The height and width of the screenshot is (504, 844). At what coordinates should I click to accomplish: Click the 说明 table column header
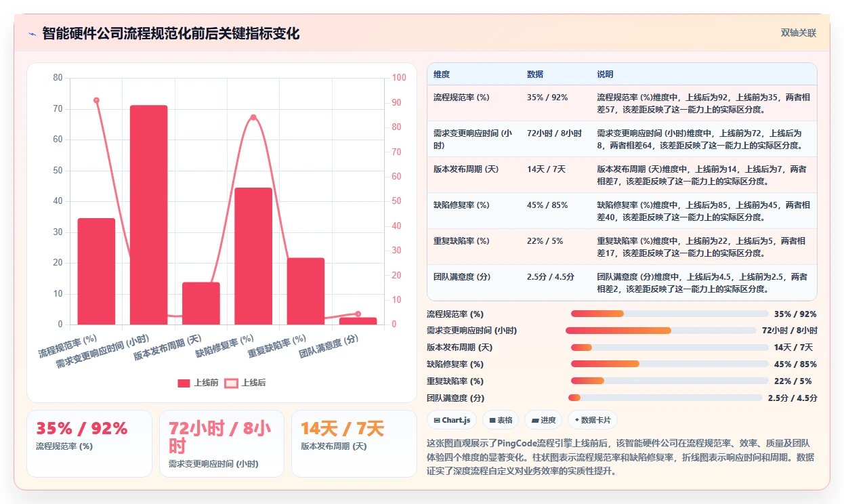tap(605, 74)
